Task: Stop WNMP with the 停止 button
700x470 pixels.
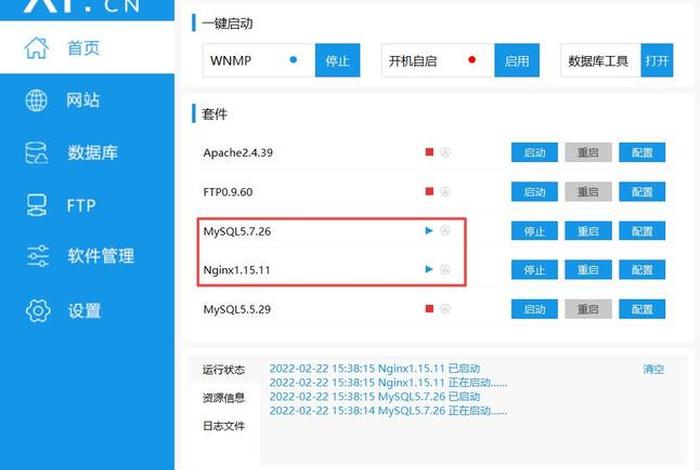Action: pos(338,60)
